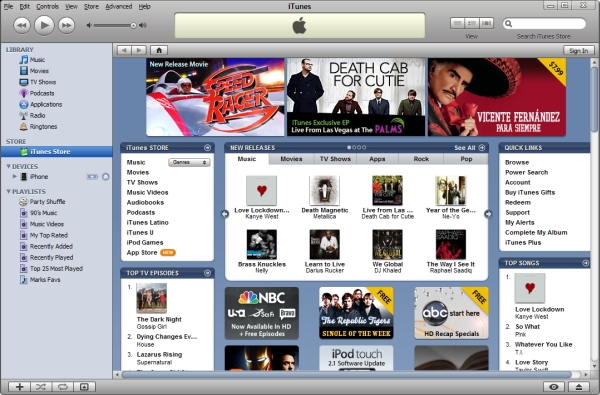Open the Advanced menu

[119, 7]
